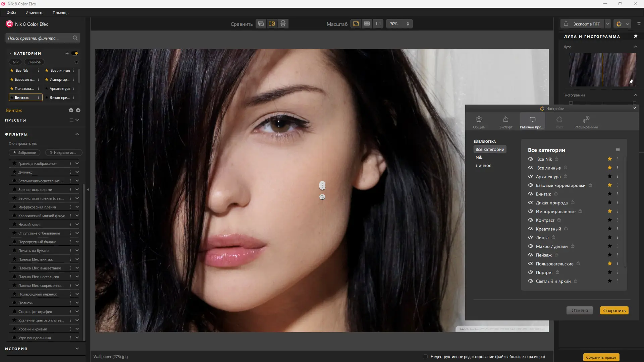Viewport: 644px width, 362px height.
Task: Toggle the Категории switch
Action: click(75, 53)
